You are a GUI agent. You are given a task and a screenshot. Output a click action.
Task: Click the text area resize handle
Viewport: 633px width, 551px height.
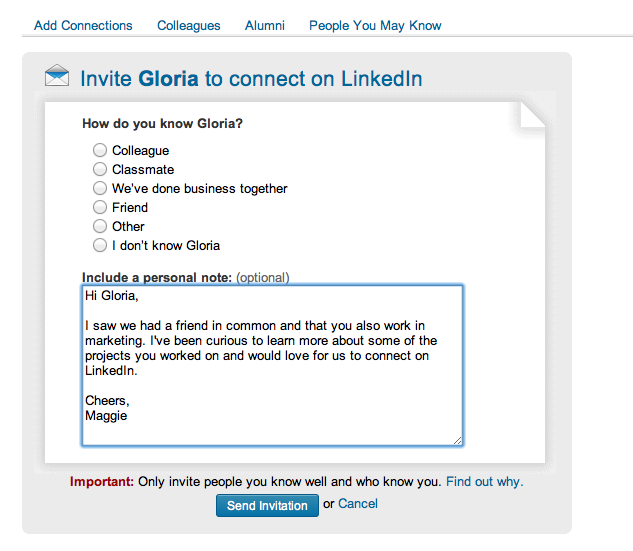tap(457, 440)
